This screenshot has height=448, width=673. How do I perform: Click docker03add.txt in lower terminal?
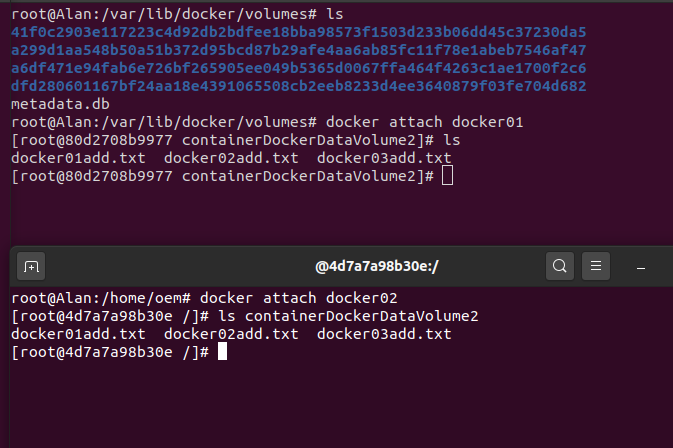384,334
